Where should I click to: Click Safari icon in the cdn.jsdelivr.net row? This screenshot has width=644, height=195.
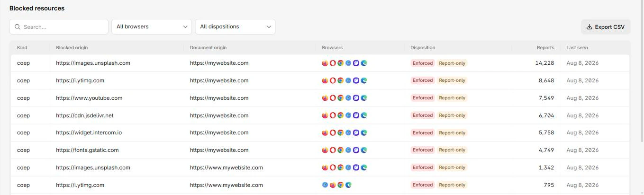pyautogui.click(x=348, y=115)
